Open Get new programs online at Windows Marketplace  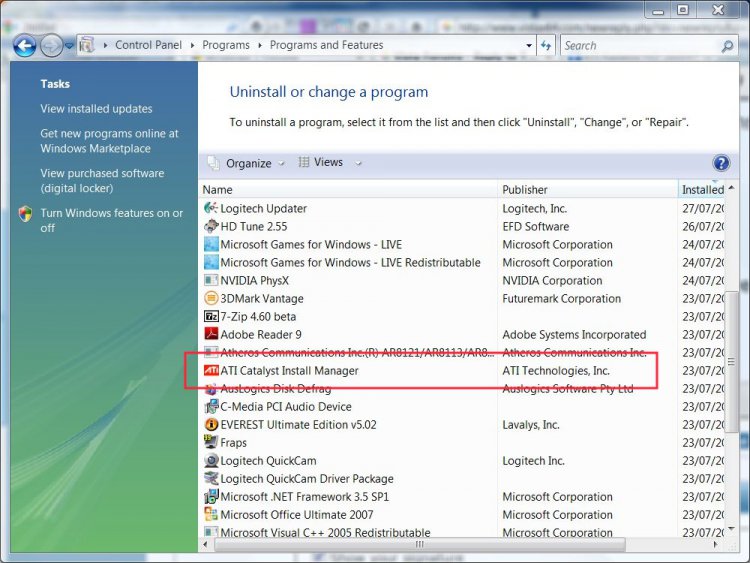109,141
